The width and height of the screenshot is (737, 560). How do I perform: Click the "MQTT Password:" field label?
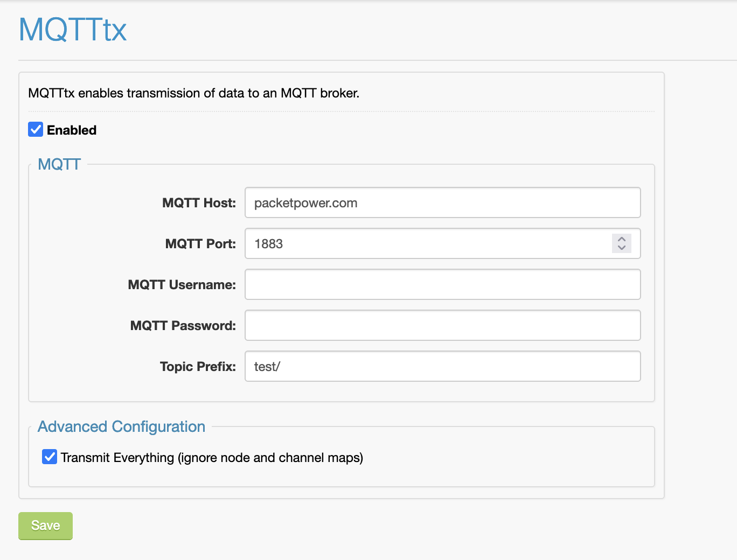pos(183,326)
